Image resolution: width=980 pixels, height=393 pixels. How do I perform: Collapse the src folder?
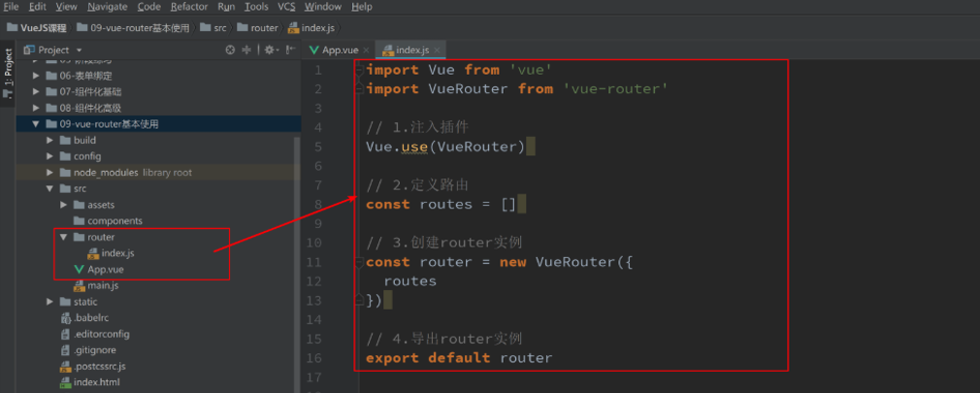point(49,188)
